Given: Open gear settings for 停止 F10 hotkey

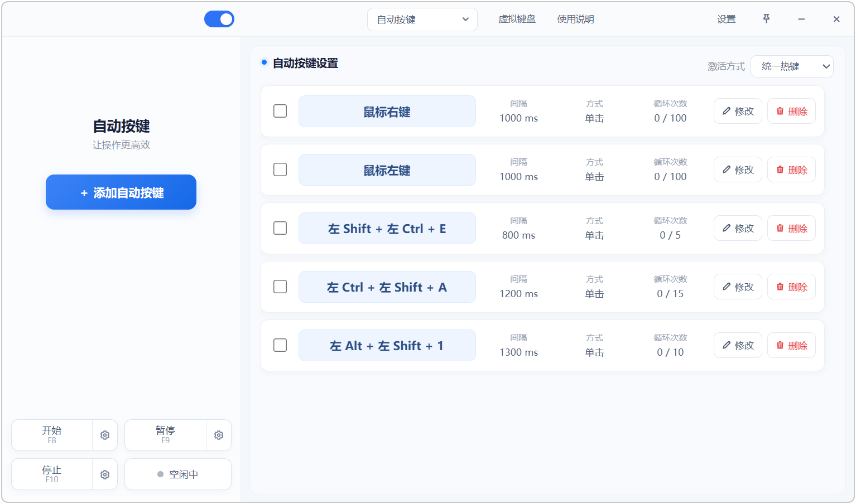Looking at the screenshot, I should (105, 475).
